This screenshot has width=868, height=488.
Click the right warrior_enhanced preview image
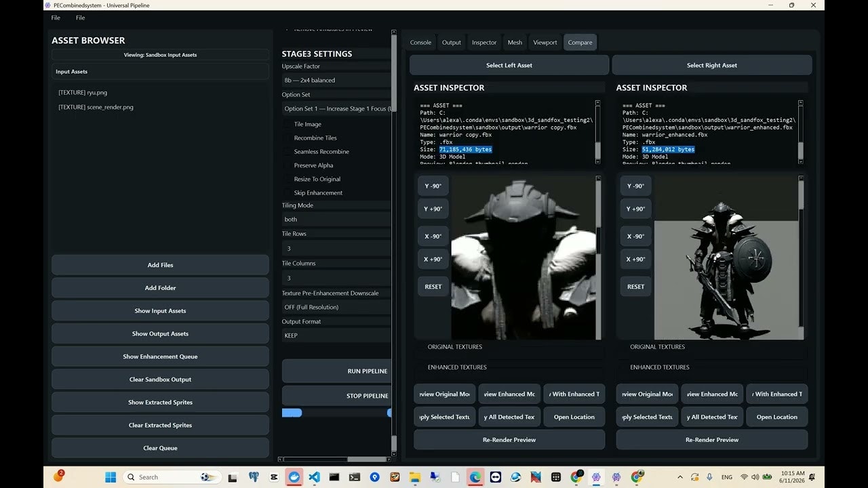(726, 258)
